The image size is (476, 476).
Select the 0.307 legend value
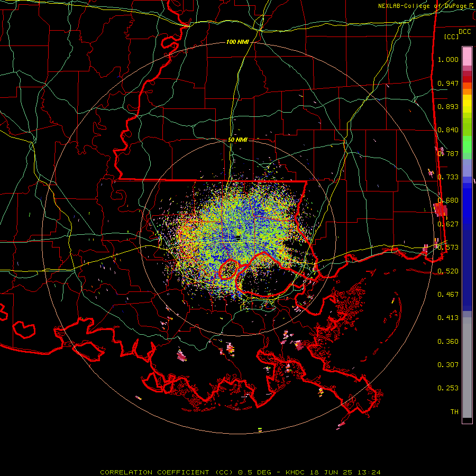(448, 365)
